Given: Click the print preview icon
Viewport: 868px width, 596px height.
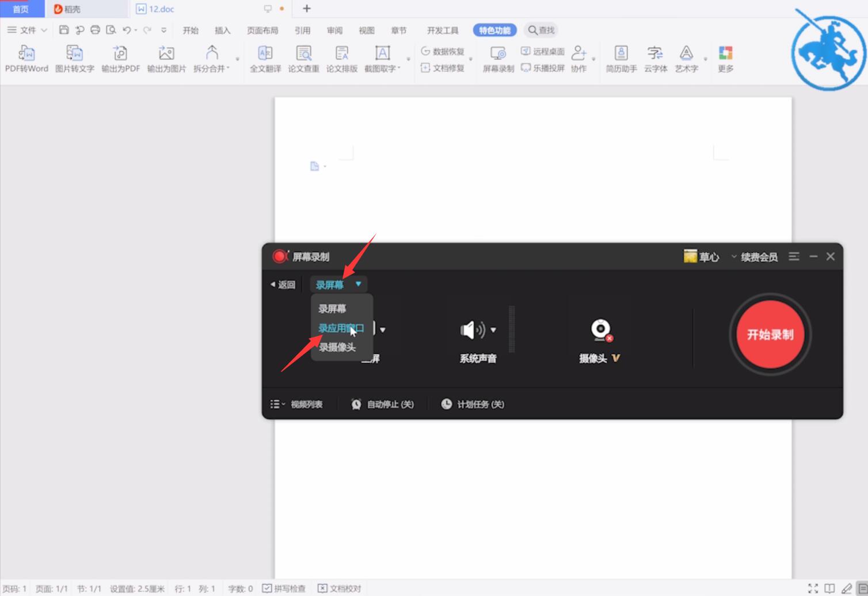Looking at the screenshot, I should tap(111, 30).
